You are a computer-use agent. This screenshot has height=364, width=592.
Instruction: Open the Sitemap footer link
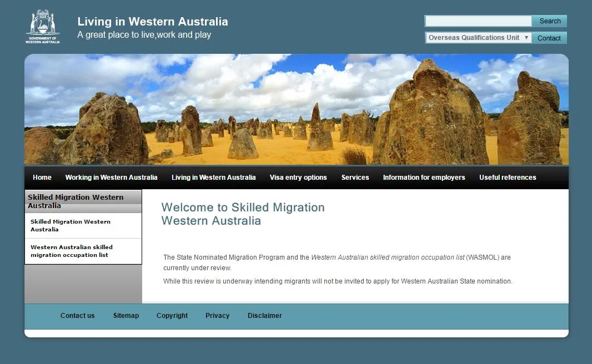click(x=126, y=316)
